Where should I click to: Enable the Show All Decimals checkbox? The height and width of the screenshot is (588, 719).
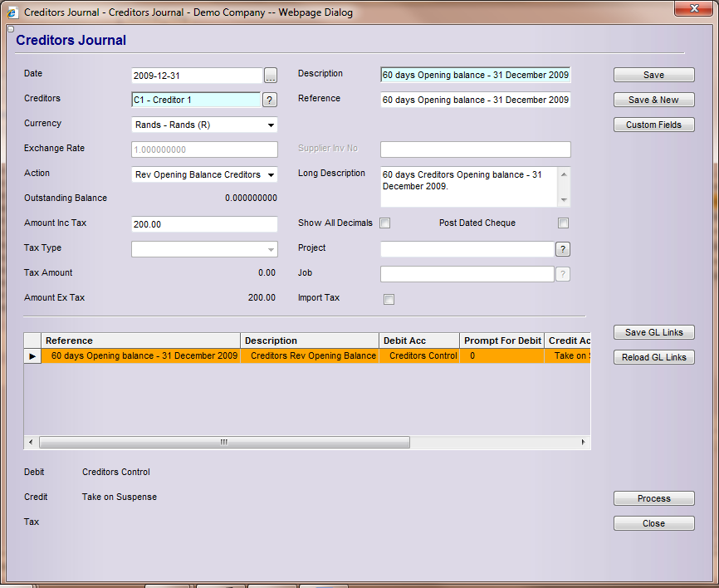click(384, 223)
